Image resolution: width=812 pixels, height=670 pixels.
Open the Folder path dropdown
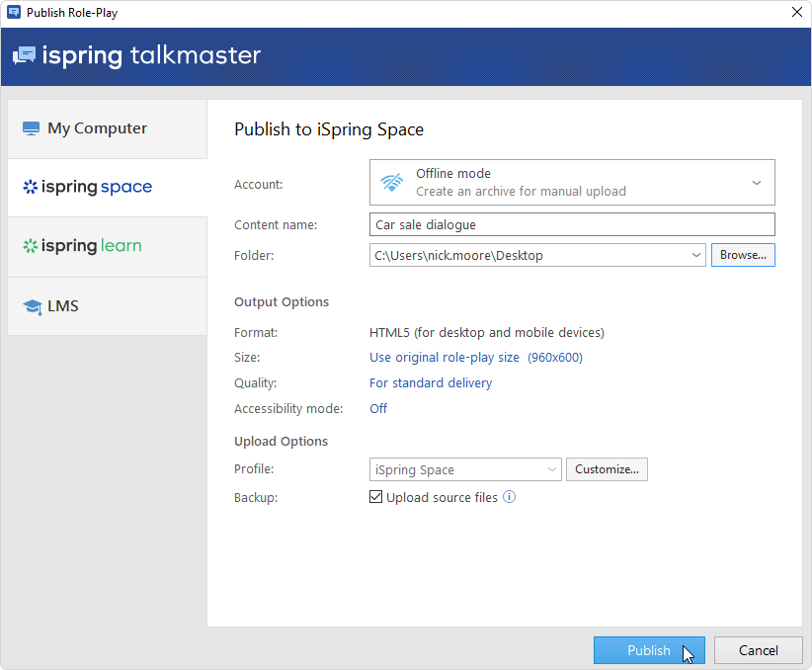[x=697, y=255]
